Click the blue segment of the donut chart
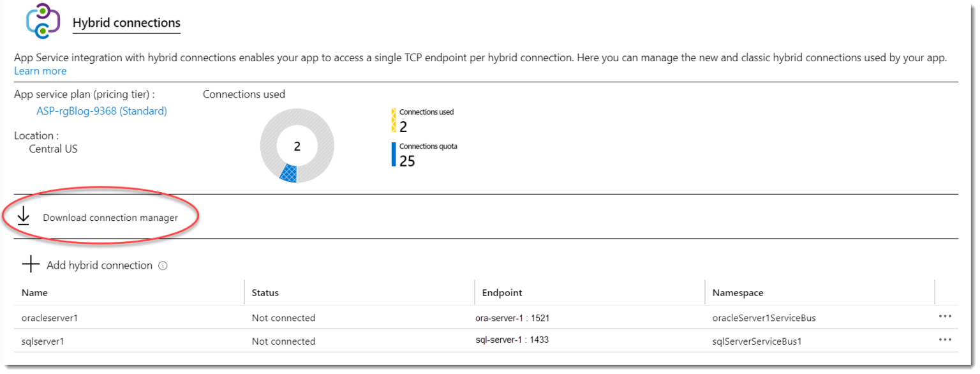The width and height of the screenshot is (980, 374). pyautogui.click(x=289, y=172)
